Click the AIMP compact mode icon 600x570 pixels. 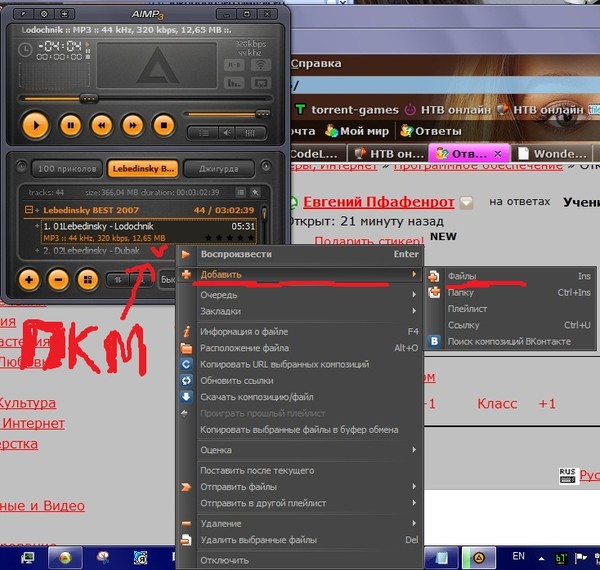coord(64,14)
